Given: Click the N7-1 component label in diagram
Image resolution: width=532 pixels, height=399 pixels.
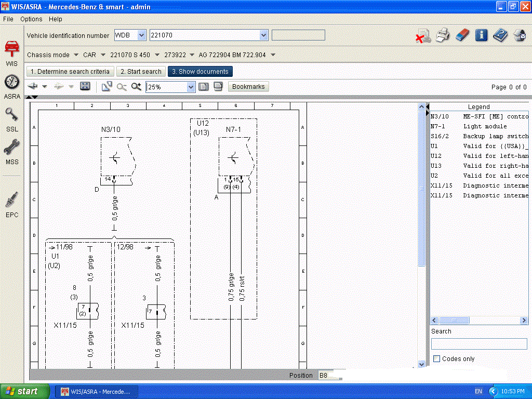Looking at the screenshot, I should tap(233, 129).
